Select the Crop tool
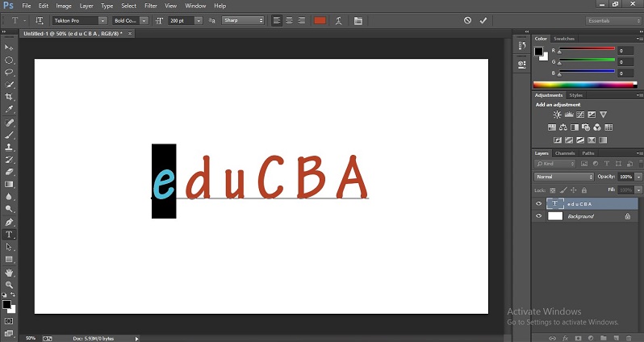The width and height of the screenshot is (644, 342). click(9, 97)
